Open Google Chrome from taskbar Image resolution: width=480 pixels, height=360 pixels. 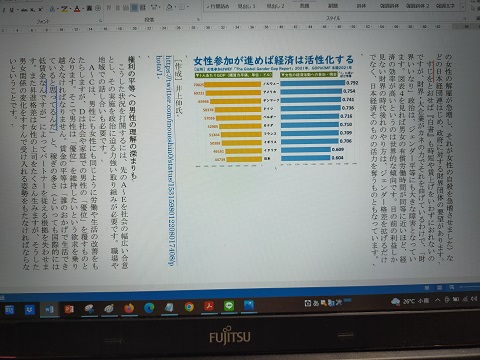[189, 307]
